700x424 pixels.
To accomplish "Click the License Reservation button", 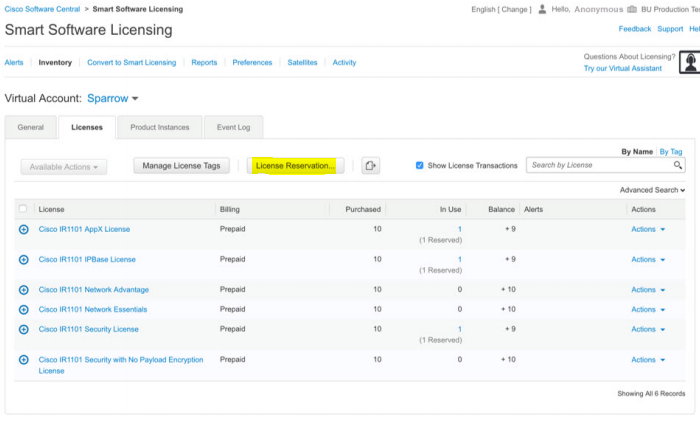I will point(295,166).
